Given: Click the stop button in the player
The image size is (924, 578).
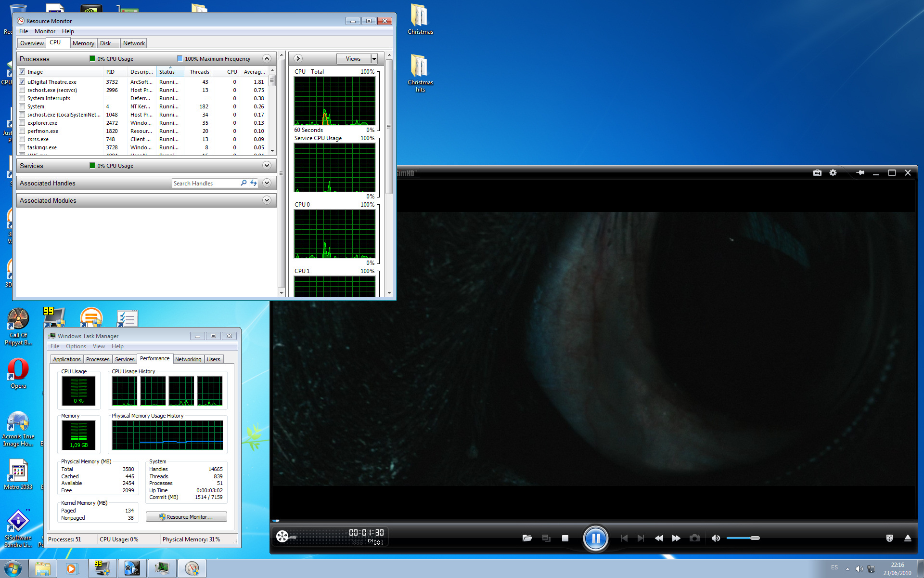Looking at the screenshot, I should point(565,538).
